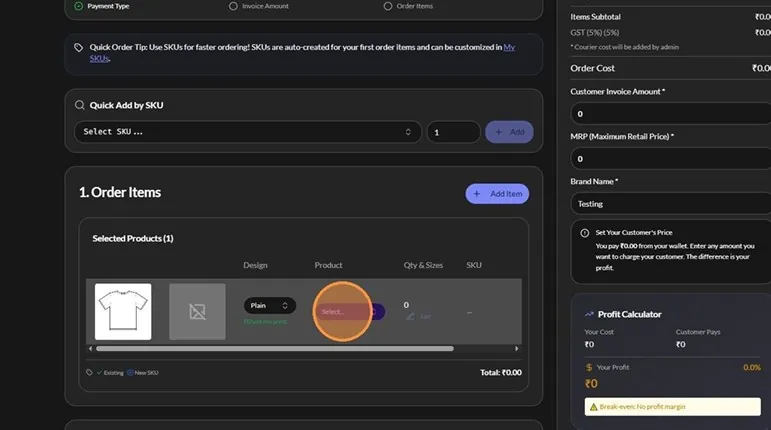Screen dimensions: 771x430
Task: Click the Courier cost note text
Action: [624, 47]
